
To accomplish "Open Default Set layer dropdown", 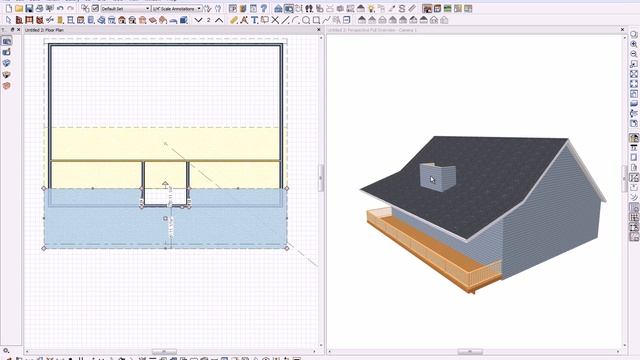I will point(126,9).
